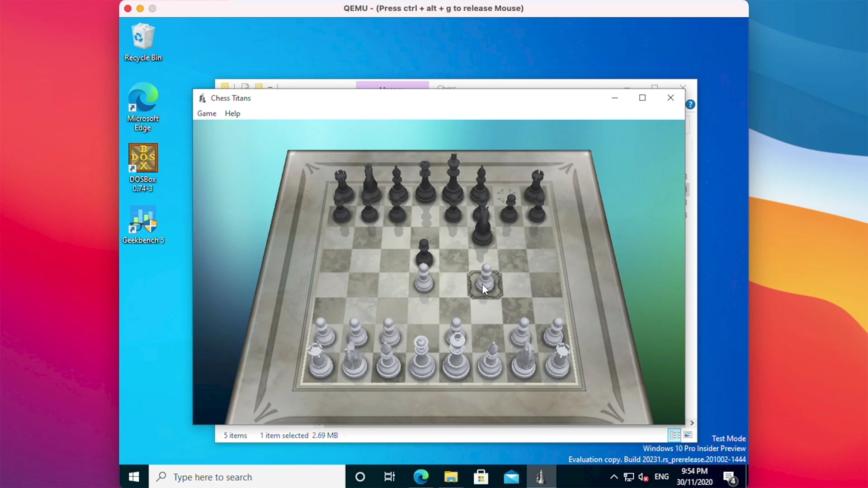Click the Chess Titans title bar icon
Viewport: 868px width, 488px height.
pyautogui.click(x=202, y=98)
